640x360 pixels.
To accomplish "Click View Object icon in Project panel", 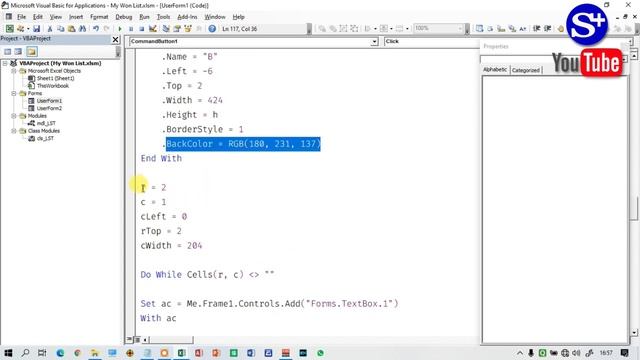I will pos(18,51).
